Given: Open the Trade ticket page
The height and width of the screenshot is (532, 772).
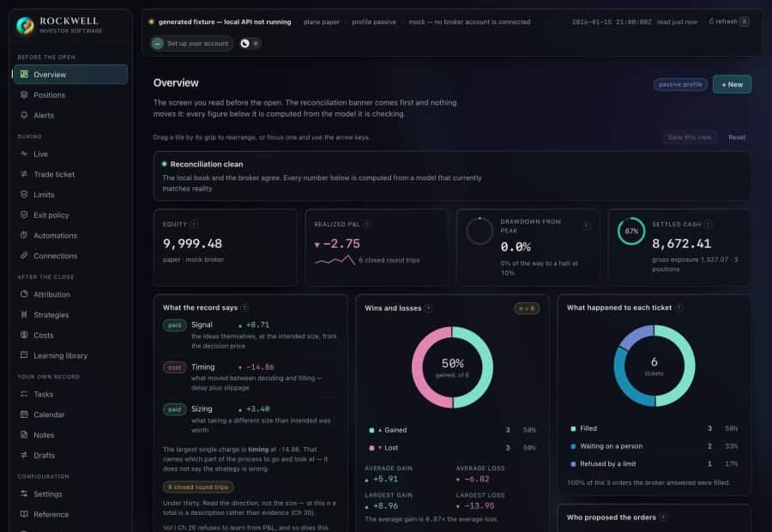Looking at the screenshot, I should 70,174.
